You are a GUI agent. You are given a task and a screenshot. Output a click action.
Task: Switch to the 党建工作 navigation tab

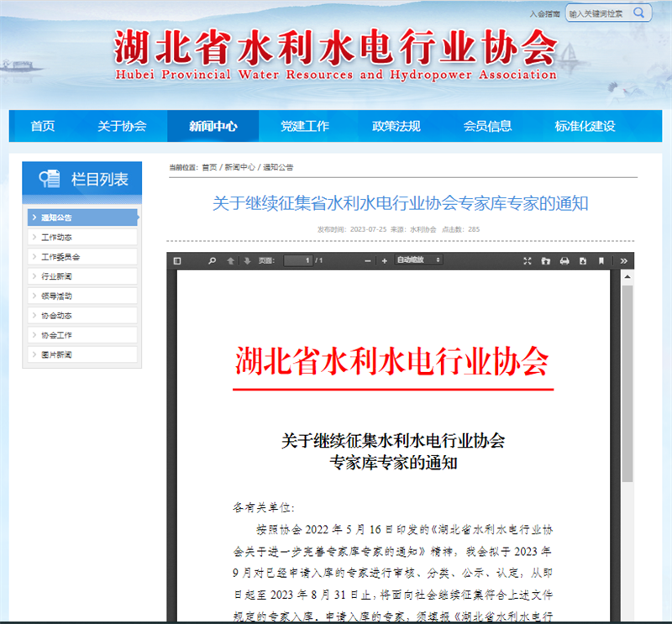coord(305,126)
